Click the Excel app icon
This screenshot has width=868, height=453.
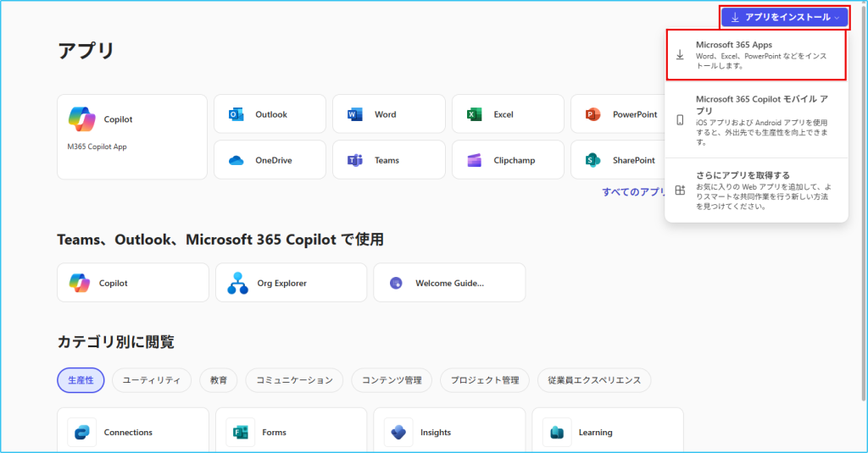475,114
